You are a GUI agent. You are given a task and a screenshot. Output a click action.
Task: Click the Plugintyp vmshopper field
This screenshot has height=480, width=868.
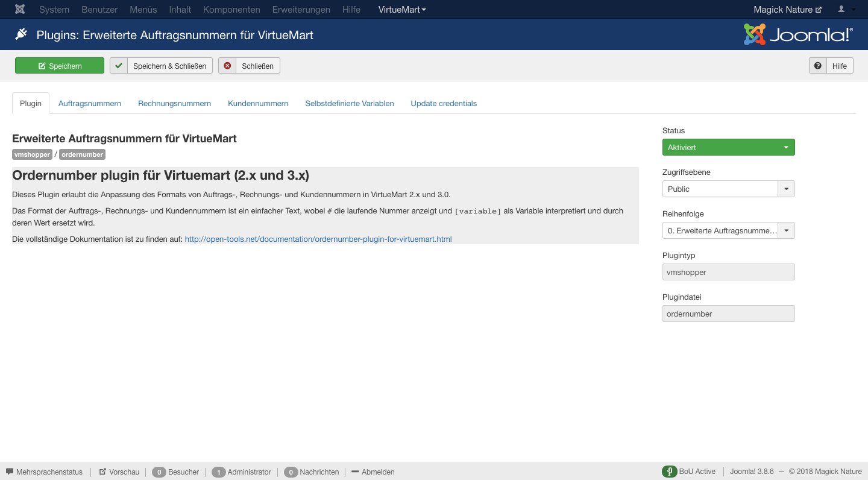tap(728, 272)
